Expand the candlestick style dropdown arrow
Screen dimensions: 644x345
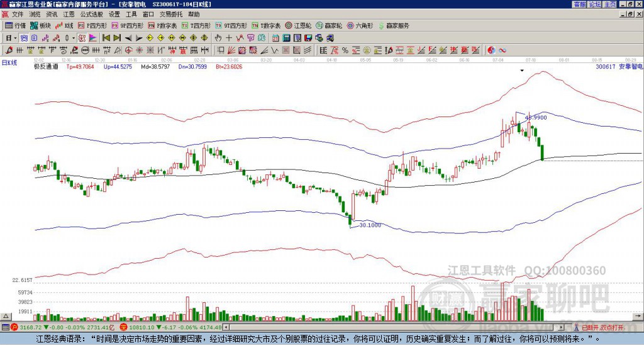pos(74,38)
